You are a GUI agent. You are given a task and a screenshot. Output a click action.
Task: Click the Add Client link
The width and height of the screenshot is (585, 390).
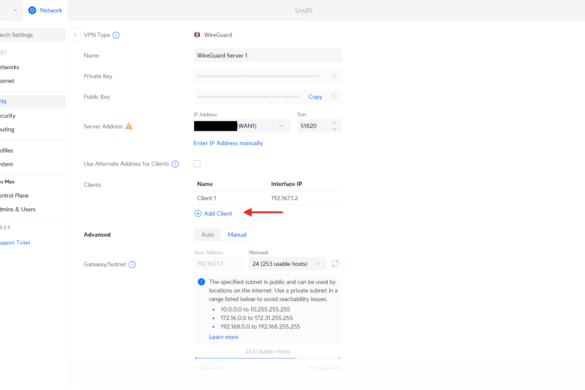pyautogui.click(x=218, y=213)
